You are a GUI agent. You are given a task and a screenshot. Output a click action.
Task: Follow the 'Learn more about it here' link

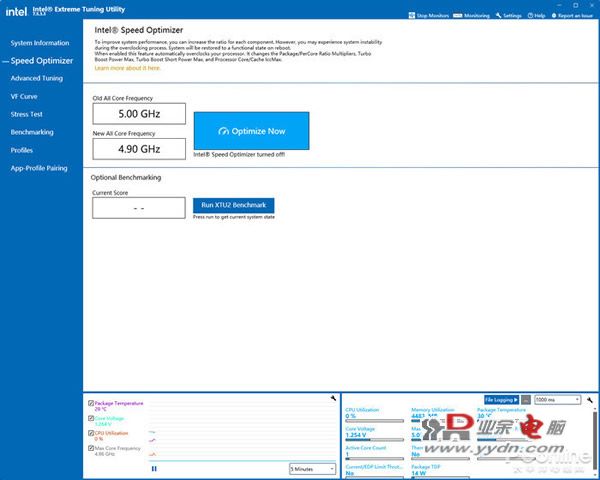[127, 68]
